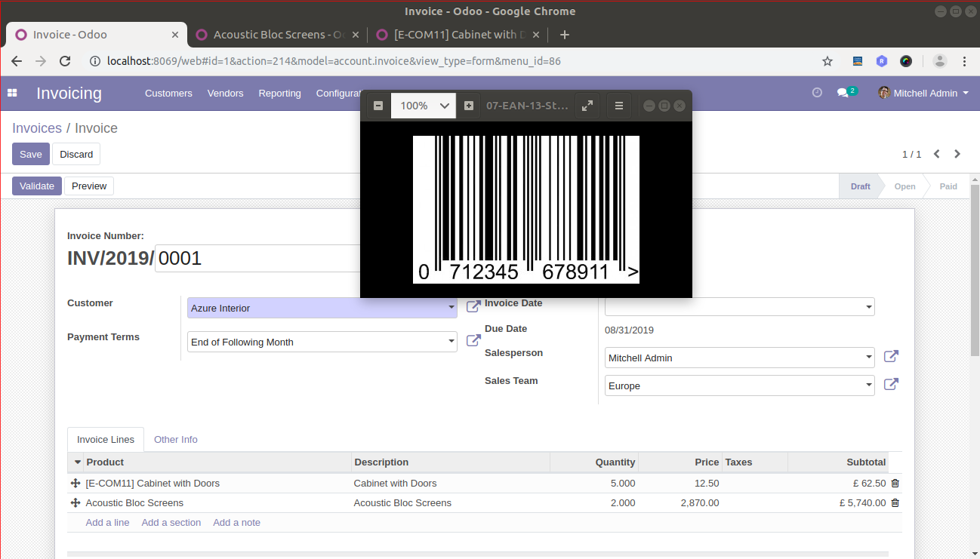Open the image viewer hamburger menu
Image resolution: width=980 pixels, height=559 pixels.
pos(619,106)
